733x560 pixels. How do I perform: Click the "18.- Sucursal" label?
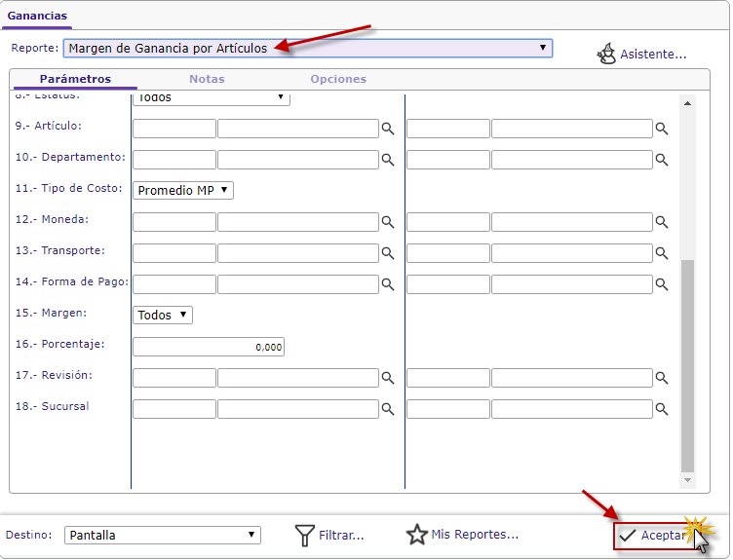coord(52,406)
